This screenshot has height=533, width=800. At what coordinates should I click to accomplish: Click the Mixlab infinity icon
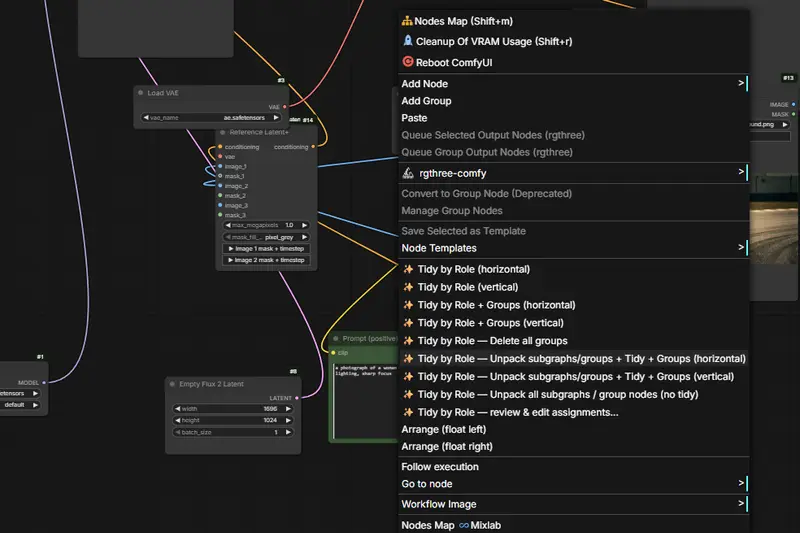point(464,525)
